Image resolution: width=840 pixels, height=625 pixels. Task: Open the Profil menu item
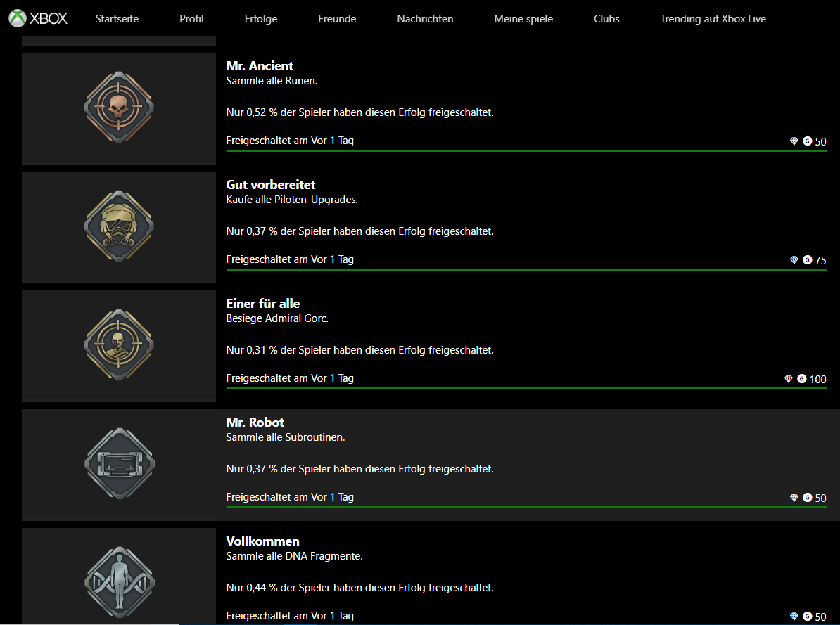click(x=191, y=19)
